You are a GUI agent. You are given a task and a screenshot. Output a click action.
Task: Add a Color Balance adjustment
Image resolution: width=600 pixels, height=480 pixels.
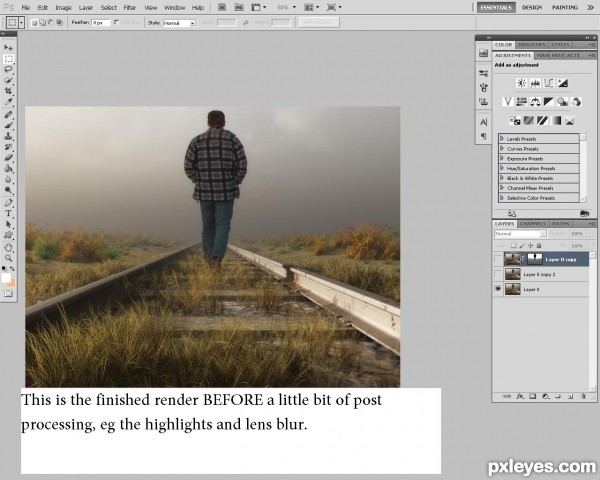pyautogui.click(x=535, y=101)
